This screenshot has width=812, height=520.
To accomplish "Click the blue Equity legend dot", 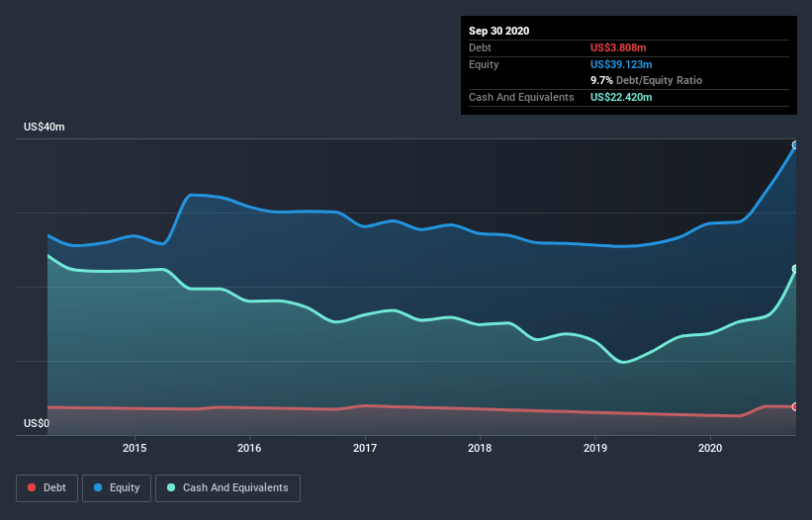I will coord(98,487).
